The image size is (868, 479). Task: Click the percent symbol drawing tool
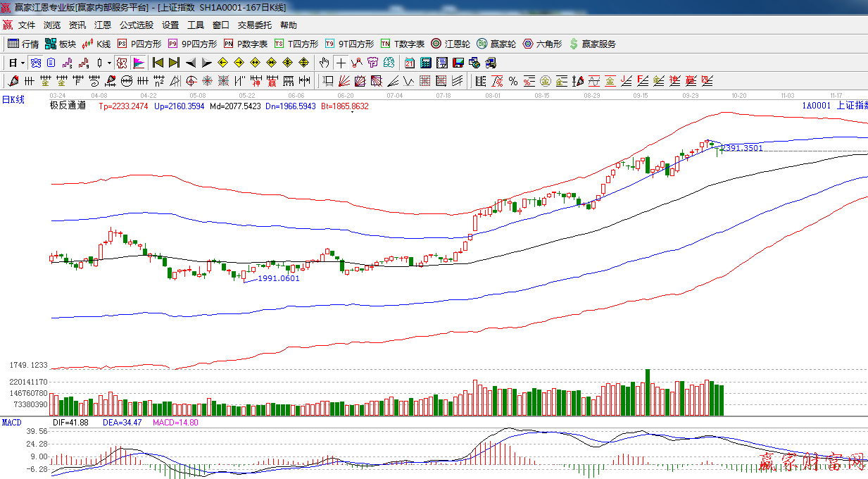click(513, 81)
